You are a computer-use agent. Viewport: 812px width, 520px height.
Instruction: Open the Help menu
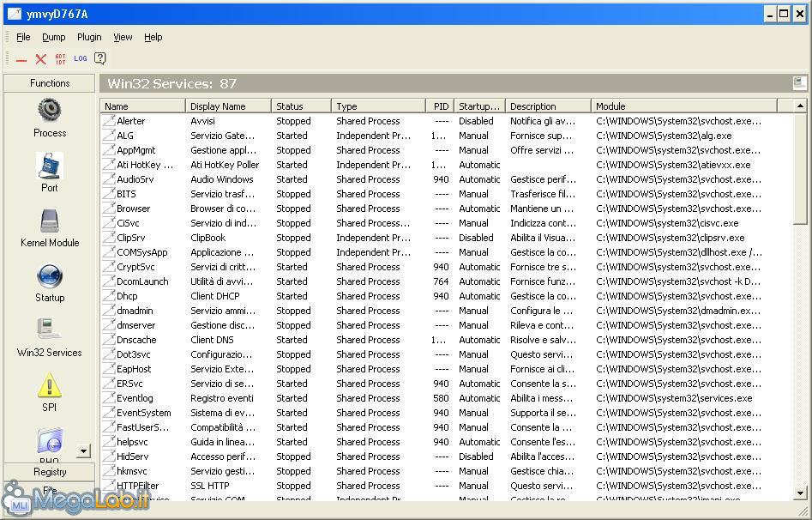tap(153, 37)
